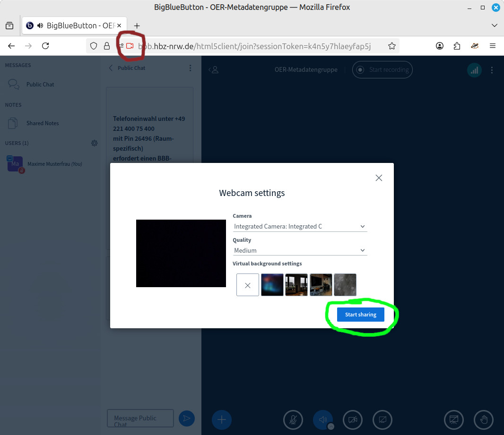Click the Firefox account profile icon
504x435 pixels.
tap(440, 46)
